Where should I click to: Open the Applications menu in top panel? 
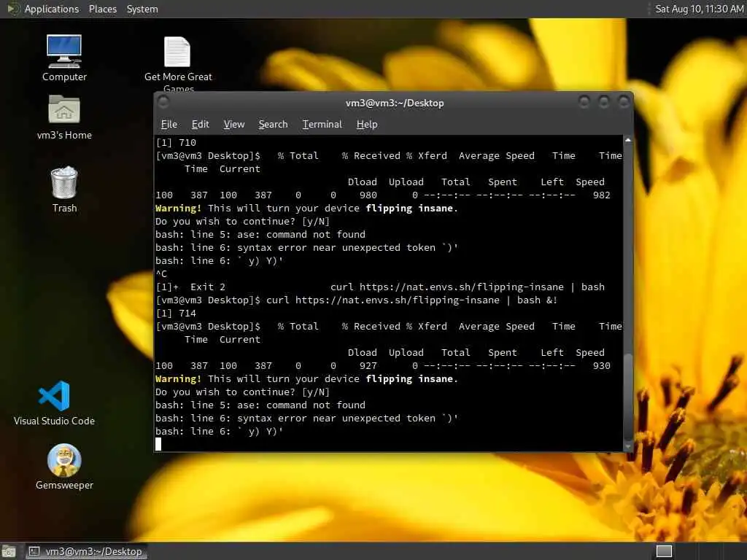click(52, 9)
